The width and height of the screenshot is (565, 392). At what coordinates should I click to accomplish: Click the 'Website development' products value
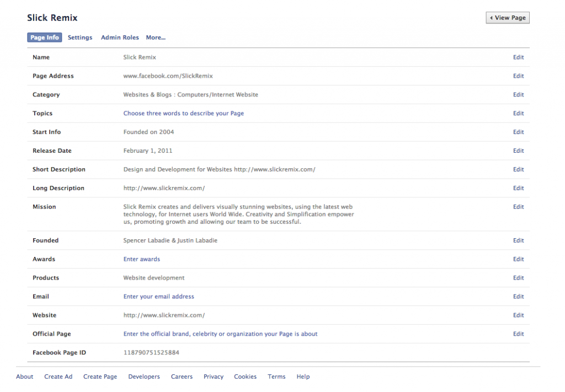154,278
